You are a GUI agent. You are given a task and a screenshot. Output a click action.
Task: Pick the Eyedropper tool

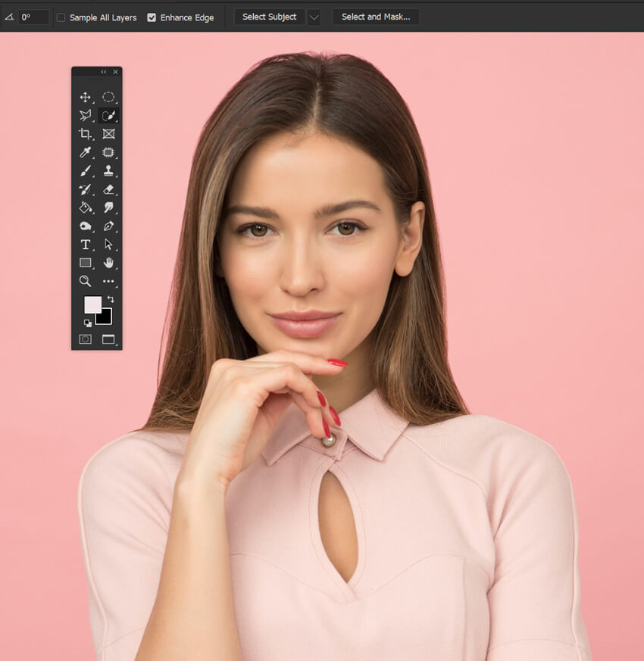(x=85, y=152)
